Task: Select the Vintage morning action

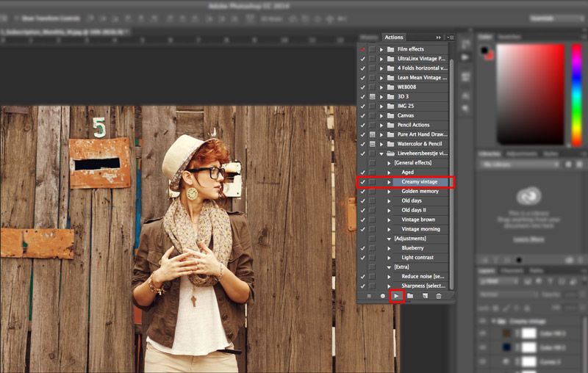Action: (420, 229)
